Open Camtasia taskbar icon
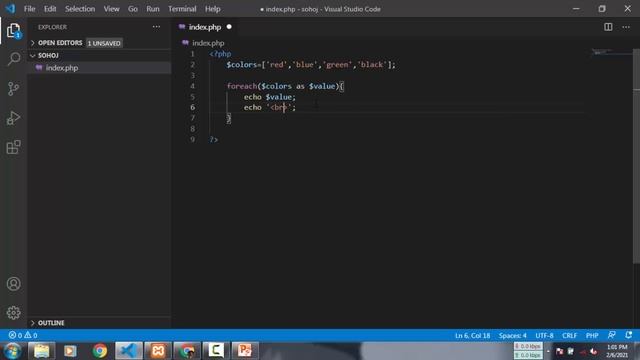This screenshot has width=640, height=360. tap(216, 351)
